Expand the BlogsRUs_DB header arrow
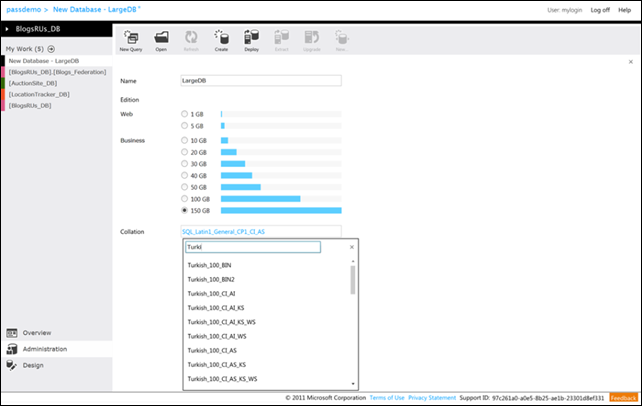Screen dimensions: 642x406 [7, 29]
